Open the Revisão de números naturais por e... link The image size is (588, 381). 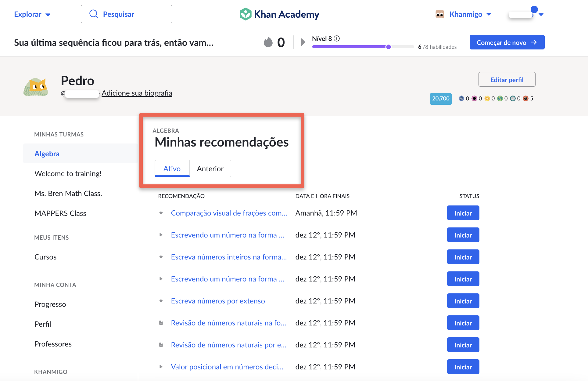click(x=229, y=345)
